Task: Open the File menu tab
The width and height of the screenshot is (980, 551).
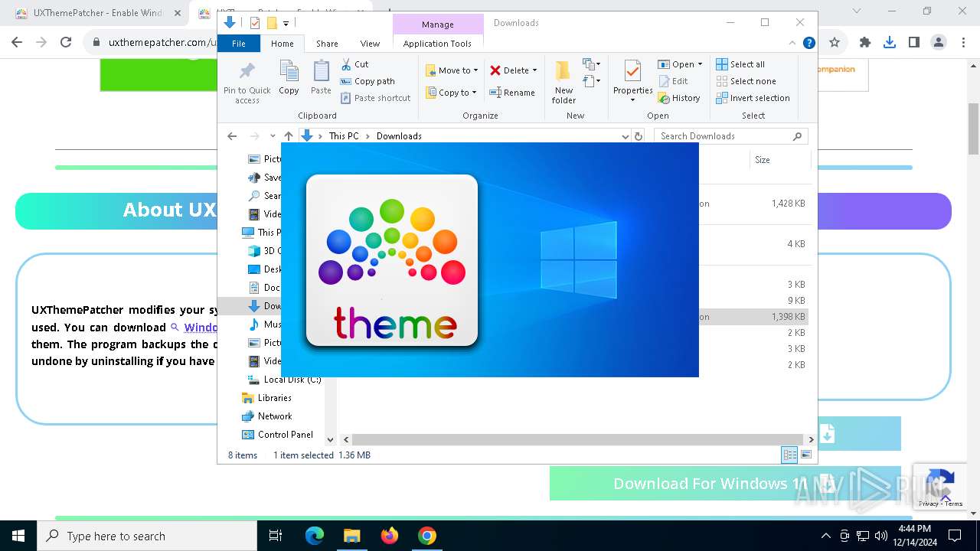Action: pyautogui.click(x=239, y=44)
